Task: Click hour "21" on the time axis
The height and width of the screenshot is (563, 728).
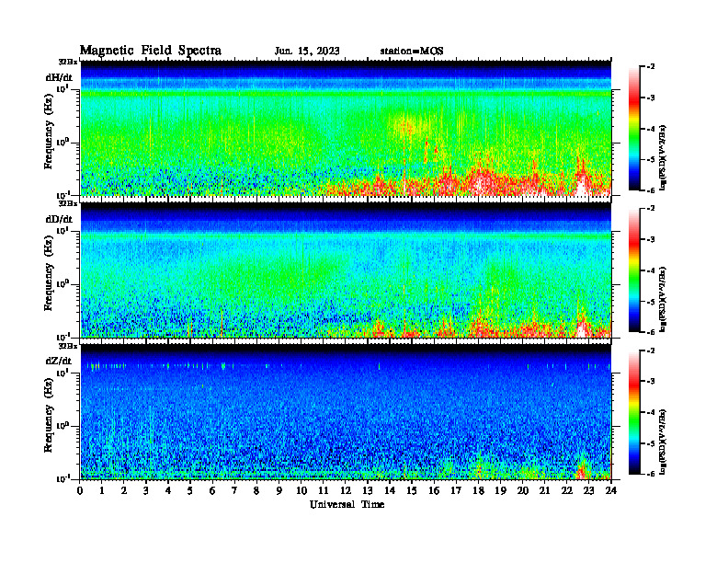Action: tap(544, 490)
